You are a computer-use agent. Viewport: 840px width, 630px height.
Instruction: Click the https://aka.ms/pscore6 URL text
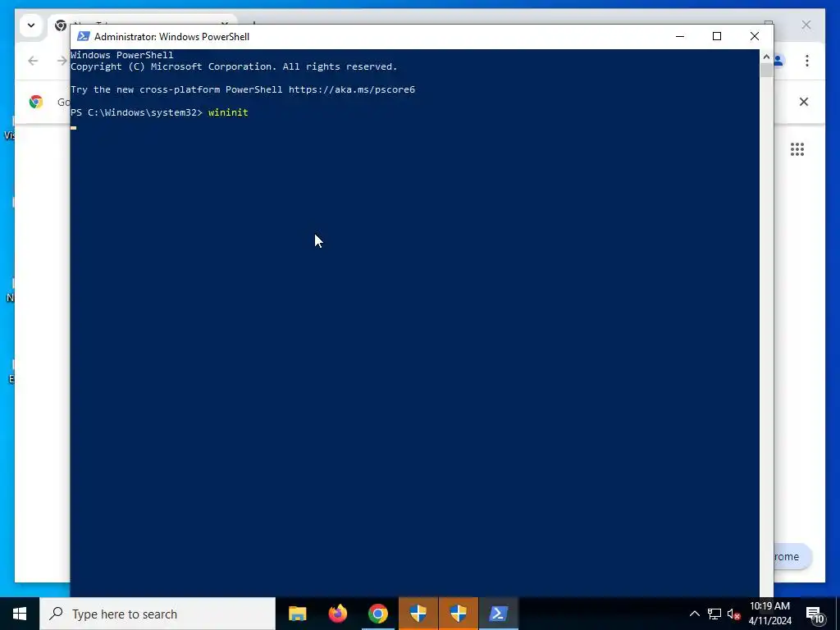(352, 89)
